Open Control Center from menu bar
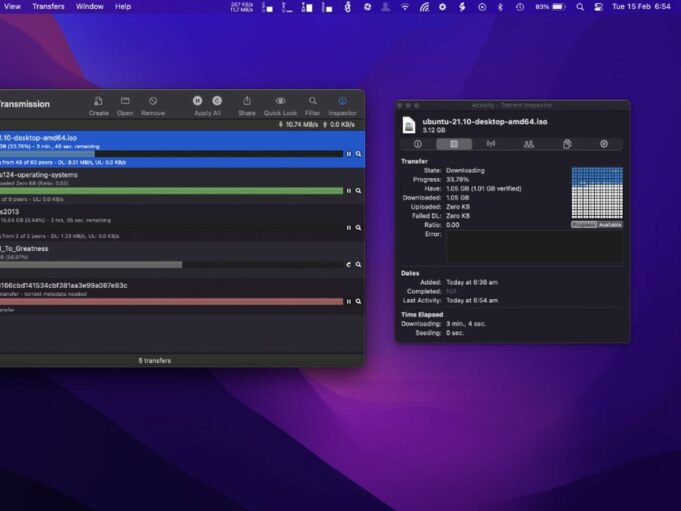This screenshot has width=681, height=511. pos(598,7)
